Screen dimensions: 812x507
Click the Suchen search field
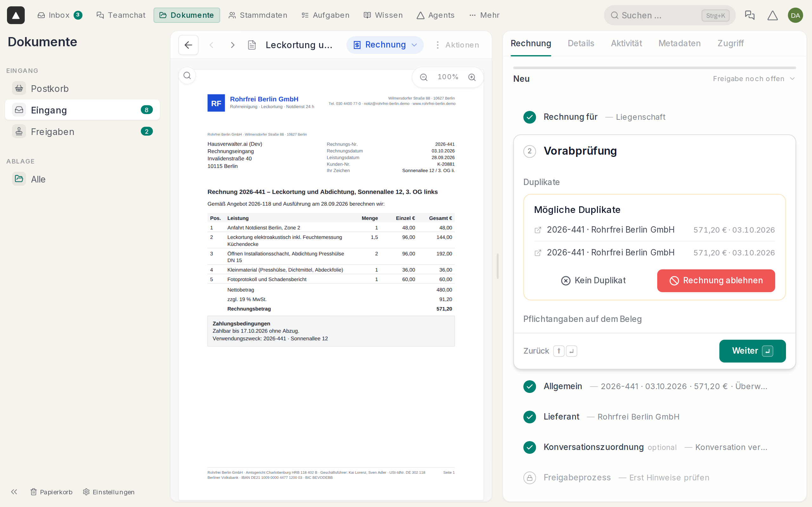coord(669,15)
